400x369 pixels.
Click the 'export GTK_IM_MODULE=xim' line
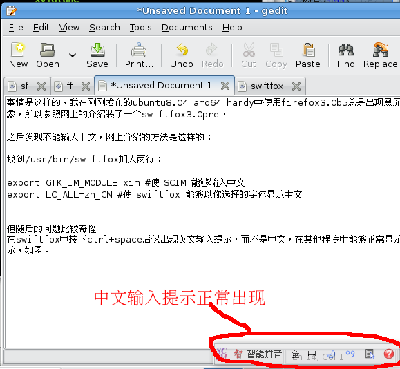[x=126, y=182]
